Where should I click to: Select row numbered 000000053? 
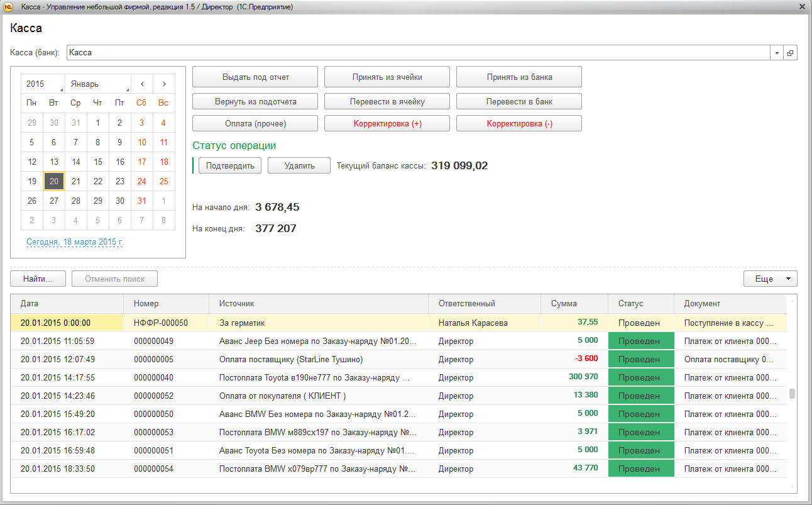pos(398,432)
